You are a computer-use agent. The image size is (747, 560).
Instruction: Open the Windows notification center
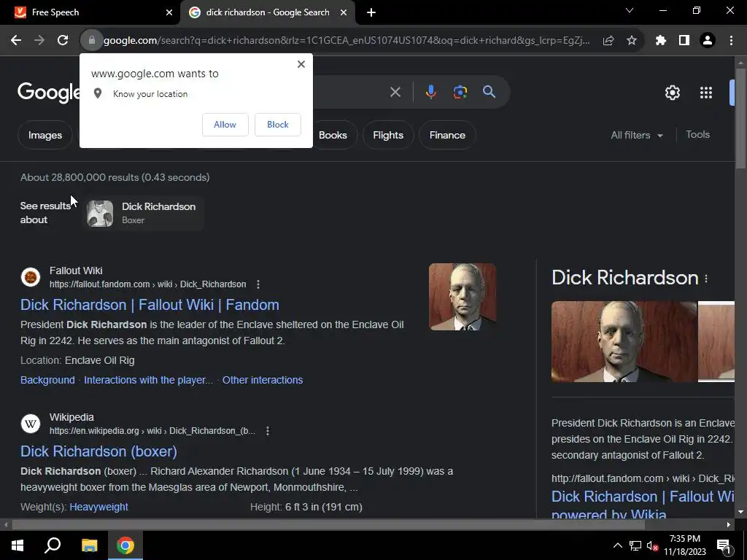pyautogui.click(x=724, y=545)
